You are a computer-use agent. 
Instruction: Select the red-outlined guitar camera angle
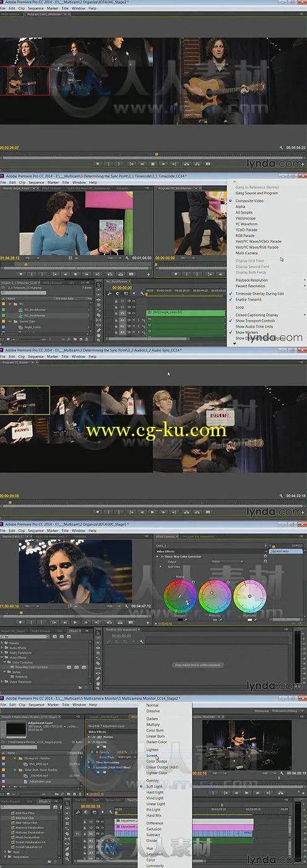point(25,80)
